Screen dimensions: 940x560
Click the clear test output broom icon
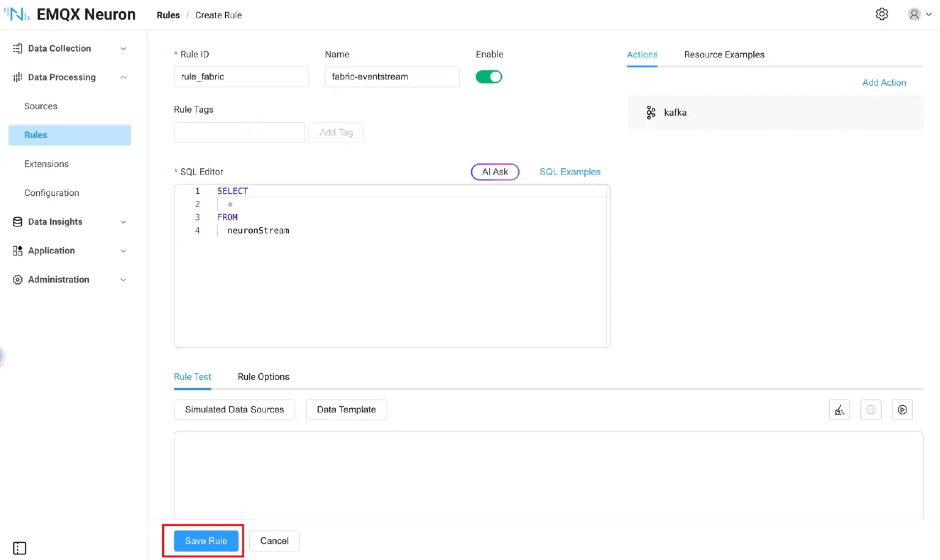(x=839, y=410)
